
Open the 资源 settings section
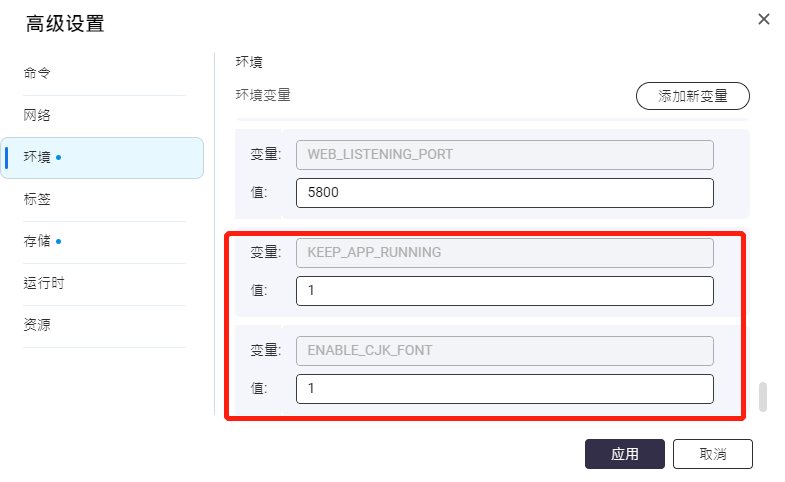click(x=38, y=326)
